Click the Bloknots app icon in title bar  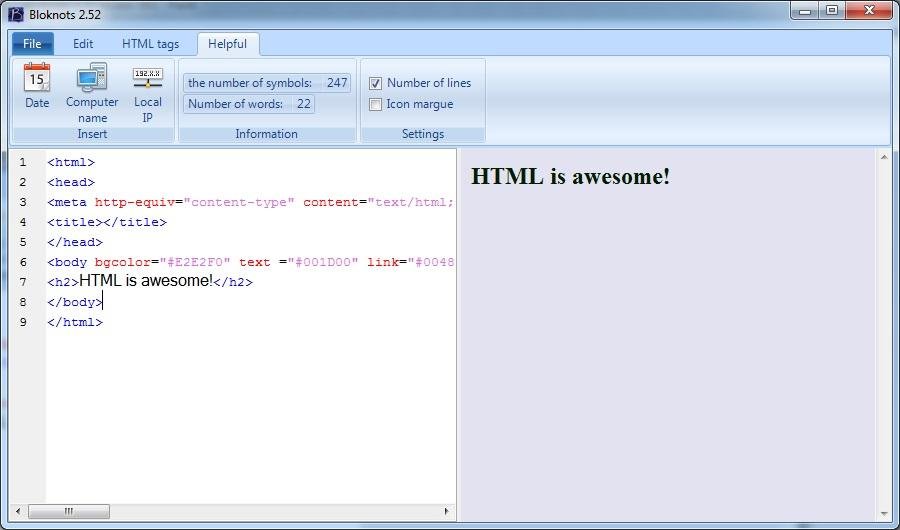(16, 12)
